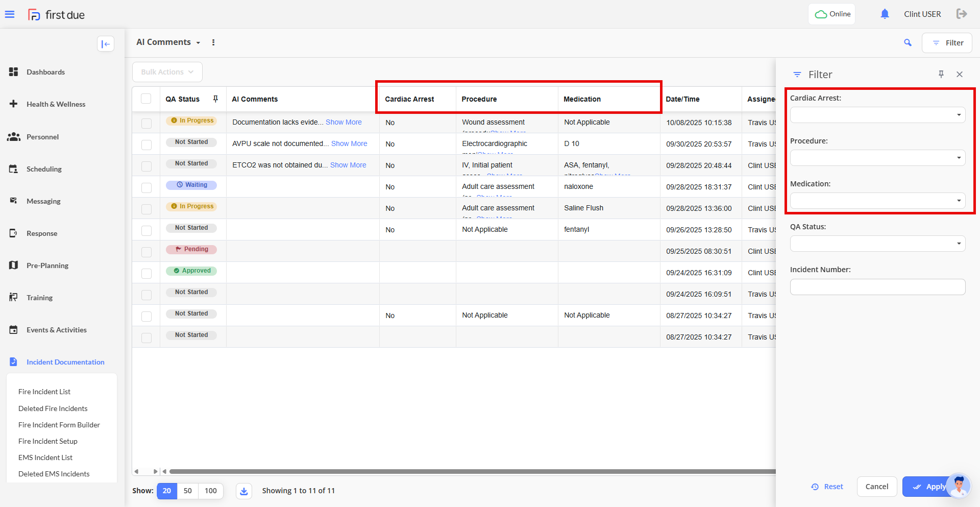Check the row with Waiting status
Image resolution: width=980 pixels, height=507 pixels.
pyautogui.click(x=146, y=187)
